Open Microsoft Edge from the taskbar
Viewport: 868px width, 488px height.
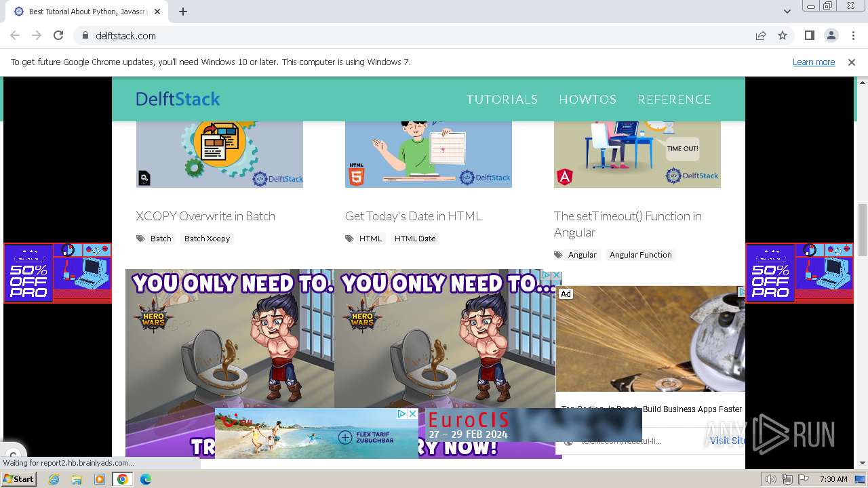click(x=146, y=479)
